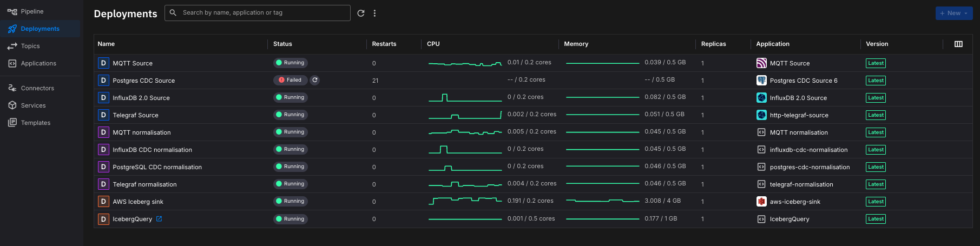Click the AWS Iceberg sink memory sparkline

click(x=603, y=201)
